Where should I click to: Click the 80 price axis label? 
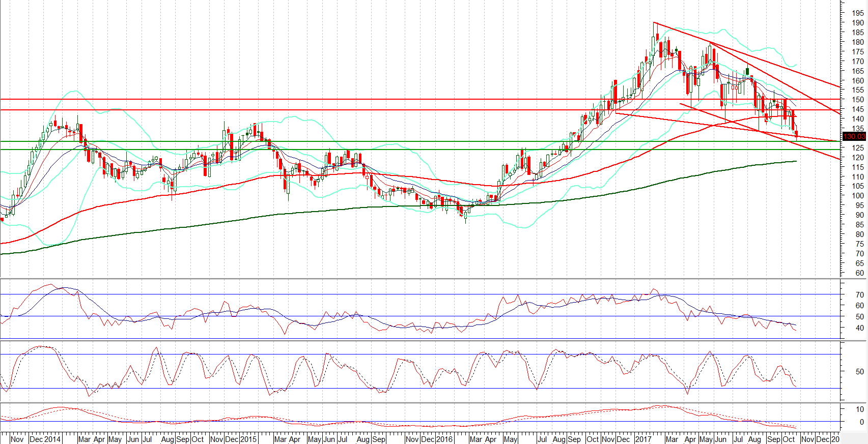(860, 234)
